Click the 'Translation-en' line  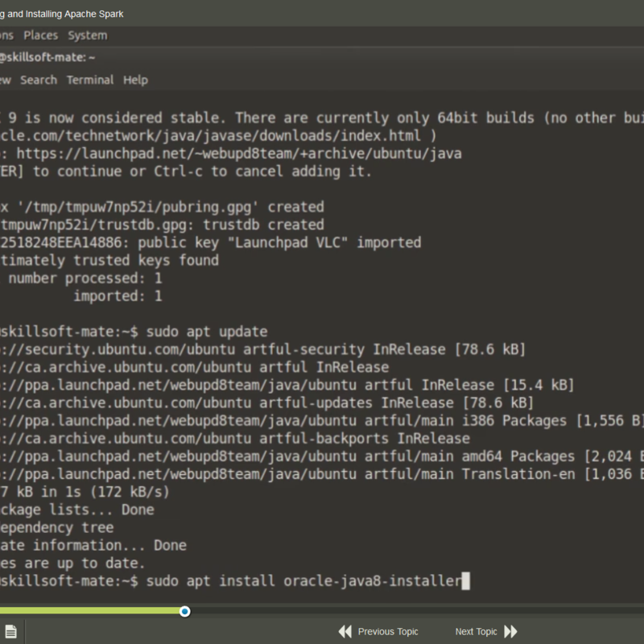[x=322, y=474]
